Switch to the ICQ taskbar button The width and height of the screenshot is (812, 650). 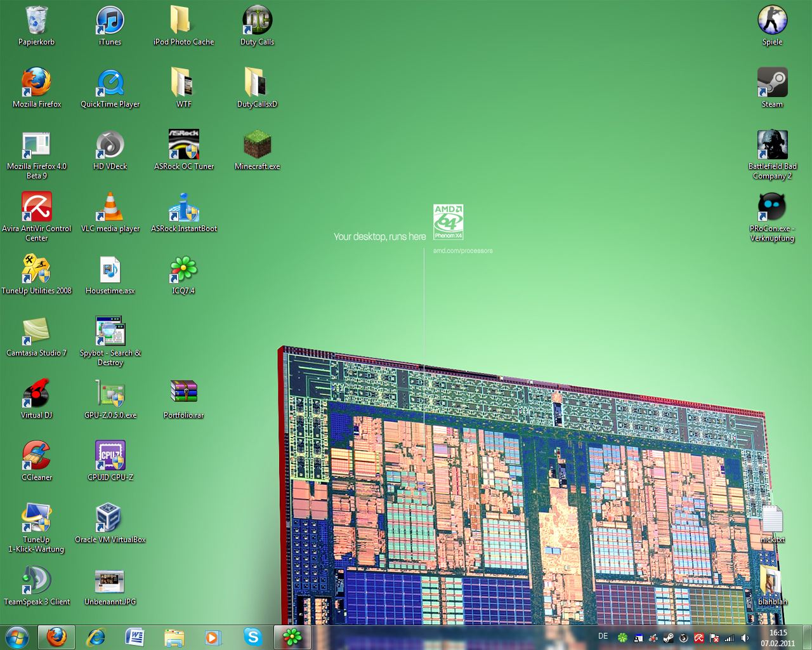point(292,637)
